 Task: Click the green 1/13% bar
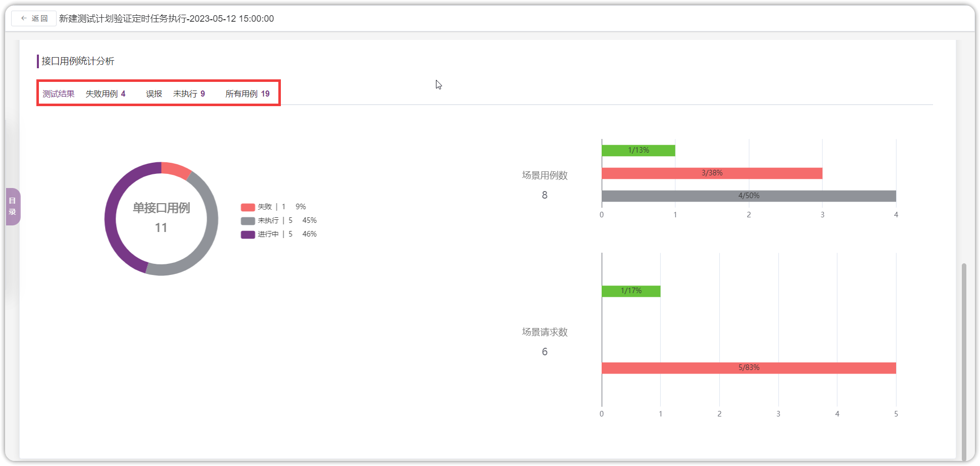coord(639,150)
